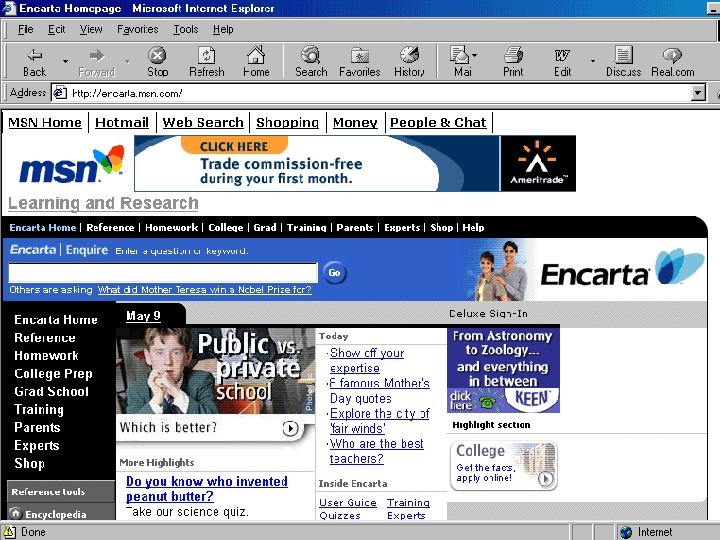Open the File menu

click(x=25, y=29)
